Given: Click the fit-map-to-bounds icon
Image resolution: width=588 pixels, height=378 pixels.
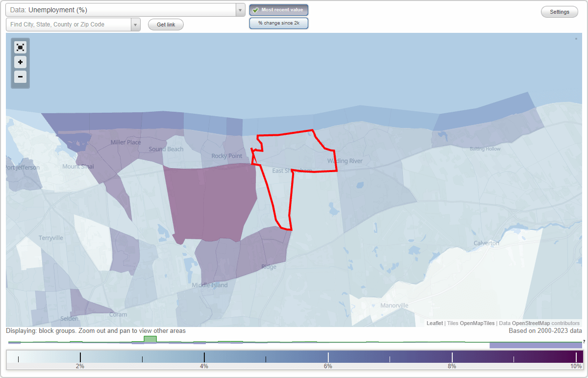Looking at the screenshot, I should 20,47.
